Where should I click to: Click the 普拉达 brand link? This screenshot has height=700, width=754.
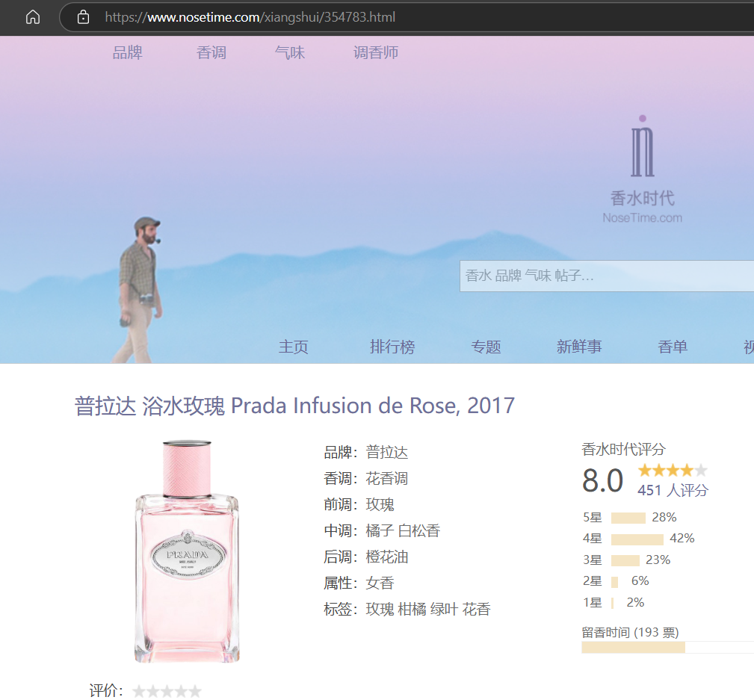pyautogui.click(x=387, y=453)
